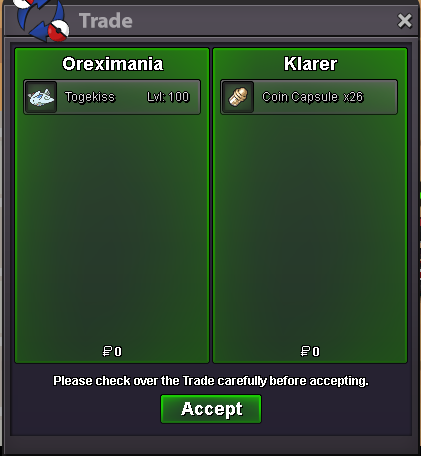The width and height of the screenshot is (421, 456).
Task: Click the Coin Capsule name text
Action: coord(300,97)
